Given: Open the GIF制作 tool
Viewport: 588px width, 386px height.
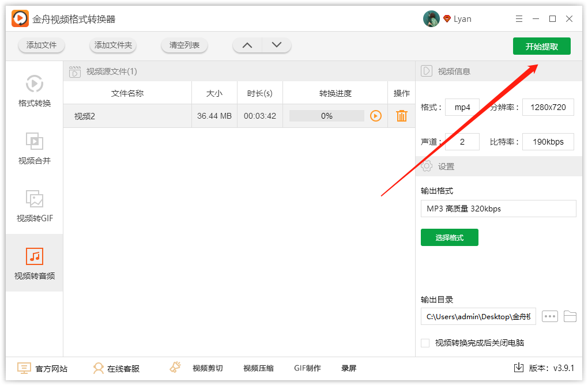Looking at the screenshot, I should pyautogui.click(x=307, y=368).
